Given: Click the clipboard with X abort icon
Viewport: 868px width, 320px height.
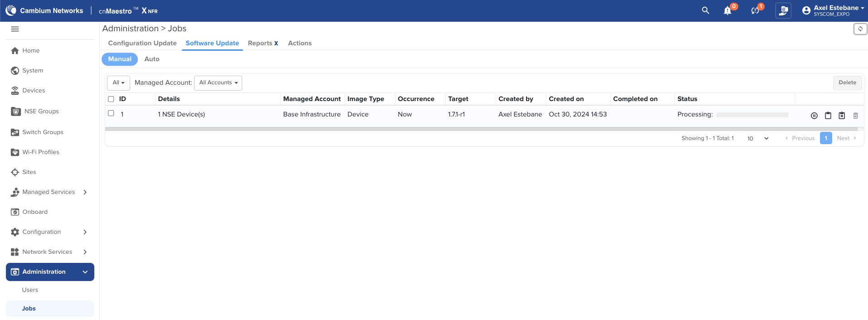Looking at the screenshot, I should pyautogui.click(x=842, y=116).
